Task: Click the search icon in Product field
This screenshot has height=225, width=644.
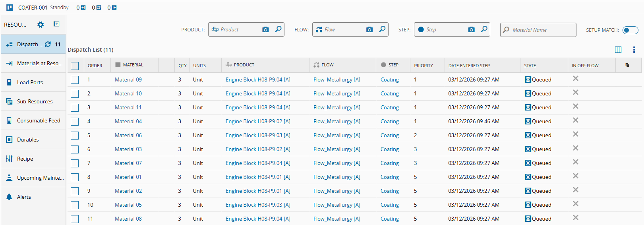Action: tap(278, 29)
